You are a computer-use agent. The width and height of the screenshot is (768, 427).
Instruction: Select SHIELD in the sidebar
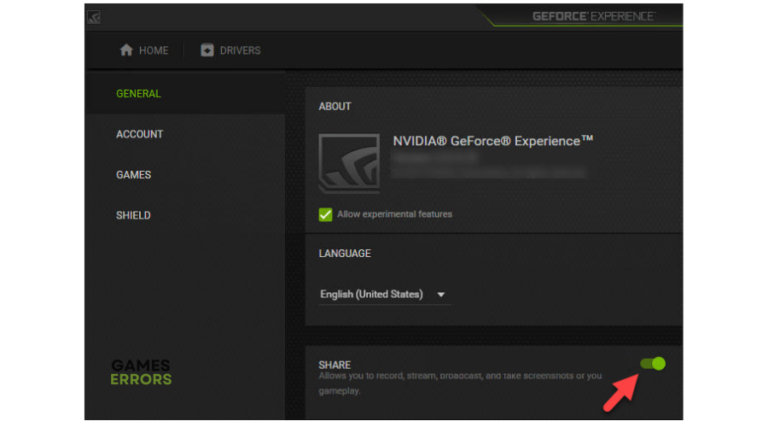click(x=133, y=215)
